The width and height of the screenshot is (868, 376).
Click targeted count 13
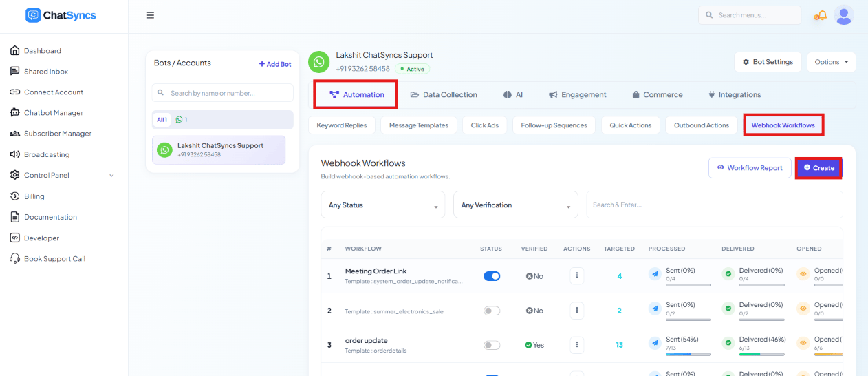[x=619, y=345]
